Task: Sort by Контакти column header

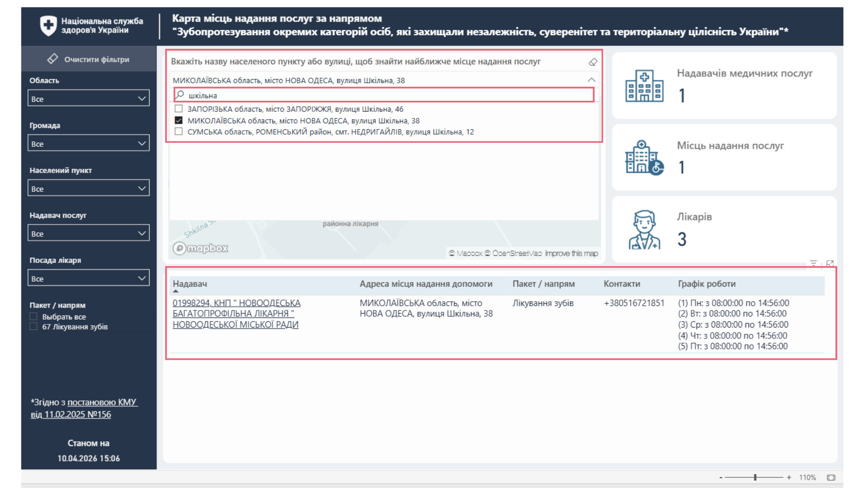Action: [622, 284]
